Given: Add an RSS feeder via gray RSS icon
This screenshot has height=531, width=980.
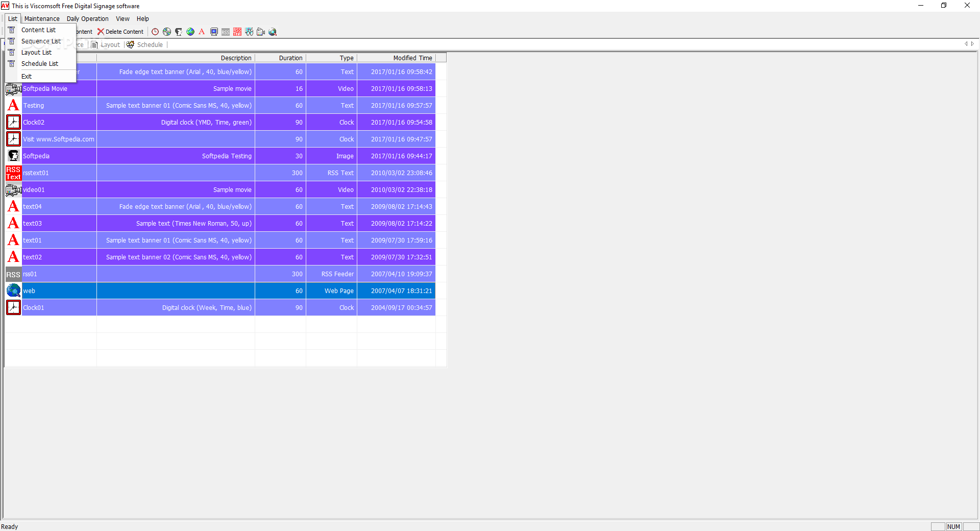Looking at the screenshot, I should pyautogui.click(x=226, y=32).
